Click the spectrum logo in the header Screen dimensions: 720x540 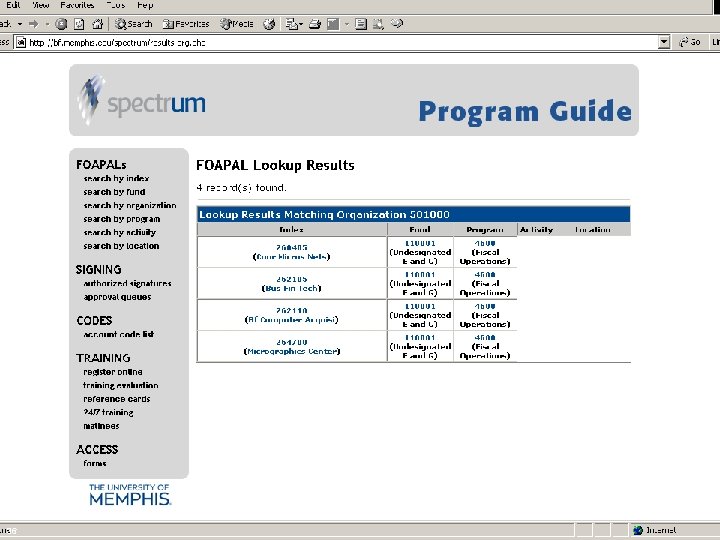(141, 101)
